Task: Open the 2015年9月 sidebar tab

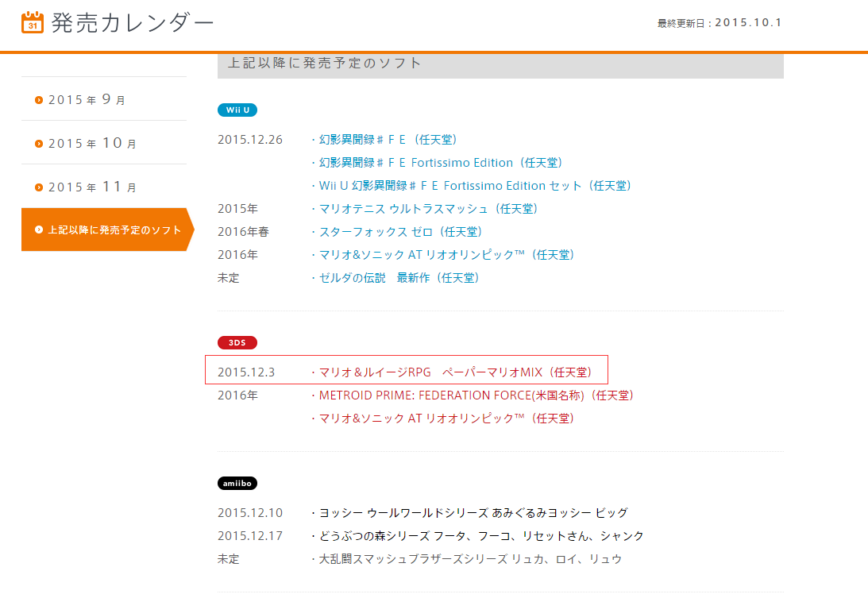Action: (x=104, y=98)
